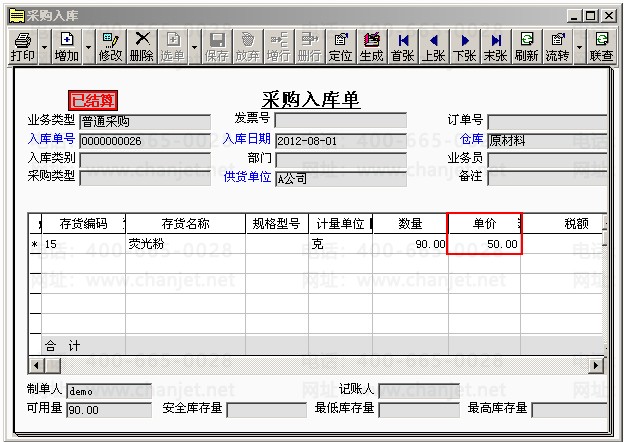
Task: Go to next record with 下张
Action: [x=465, y=47]
